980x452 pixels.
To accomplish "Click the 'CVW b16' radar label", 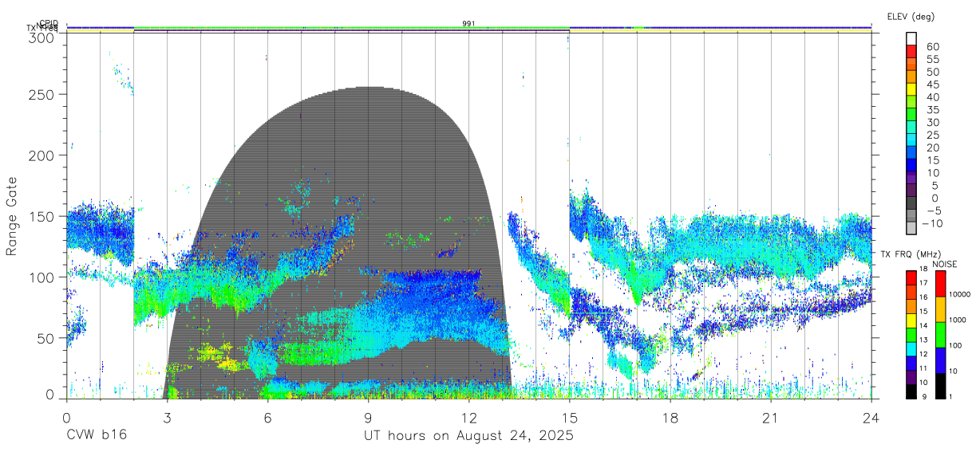I will (96, 436).
